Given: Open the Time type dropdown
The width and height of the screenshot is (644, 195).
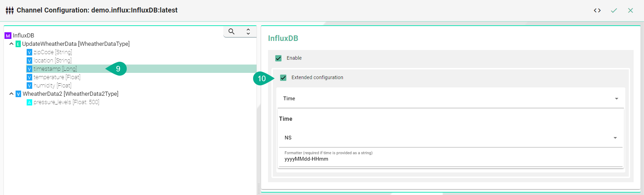Looking at the screenshot, I should click(450, 99).
